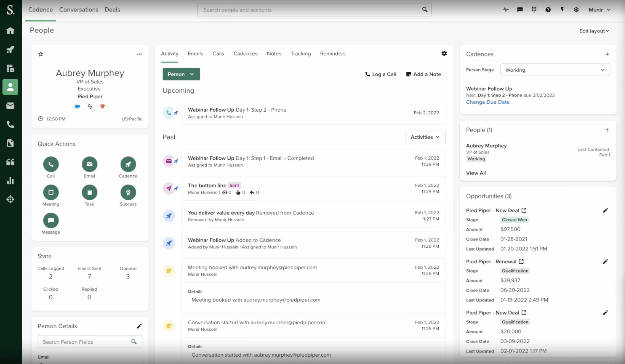This screenshot has width=625, height=364.
Task: Click the Salesforce cloud icon under Pied Piper
Action: point(78,106)
